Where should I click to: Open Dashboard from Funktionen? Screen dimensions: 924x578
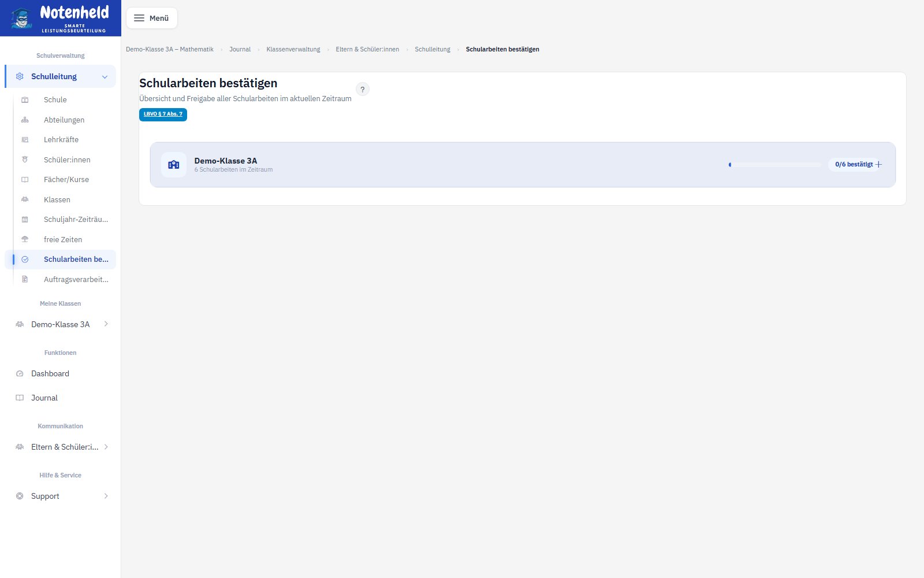(60, 373)
